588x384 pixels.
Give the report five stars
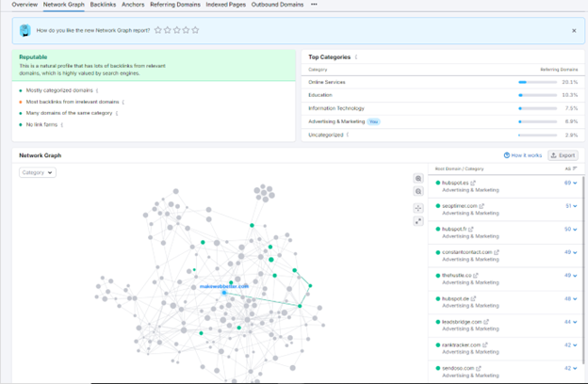point(195,30)
